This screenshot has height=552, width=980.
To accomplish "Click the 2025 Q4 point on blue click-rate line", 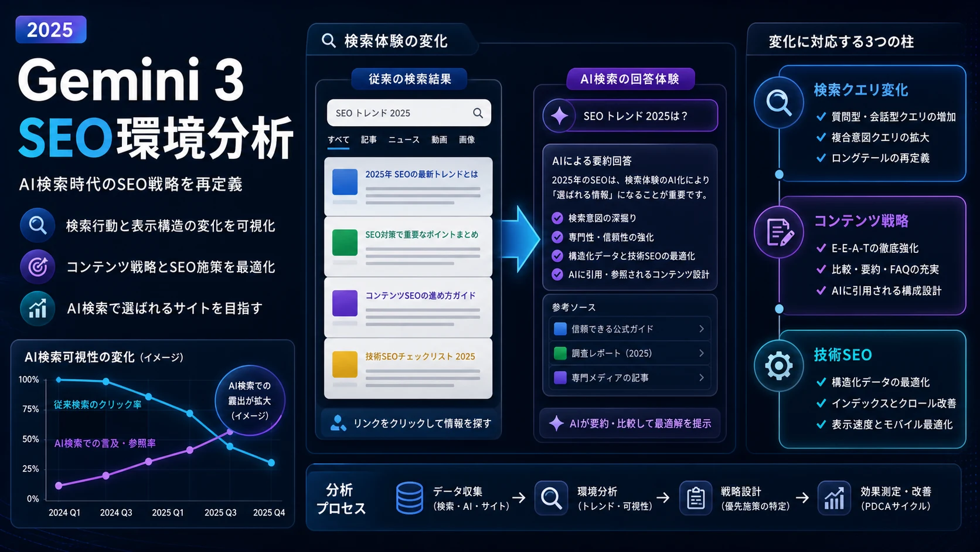I will (x=271, y=463).
